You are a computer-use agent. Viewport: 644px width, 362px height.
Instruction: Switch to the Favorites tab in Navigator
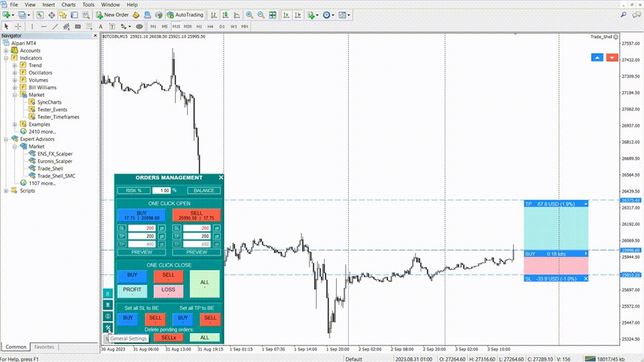[x=44, y=347]
